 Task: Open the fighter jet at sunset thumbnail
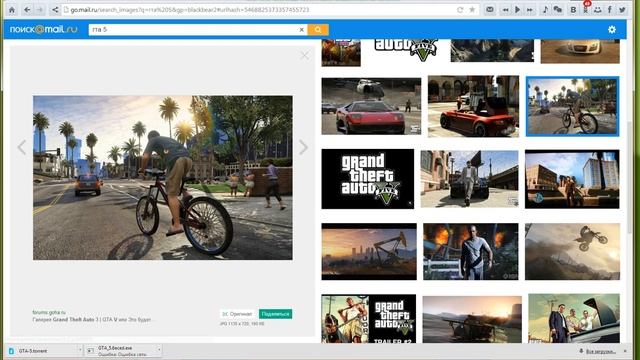point(472,319)
